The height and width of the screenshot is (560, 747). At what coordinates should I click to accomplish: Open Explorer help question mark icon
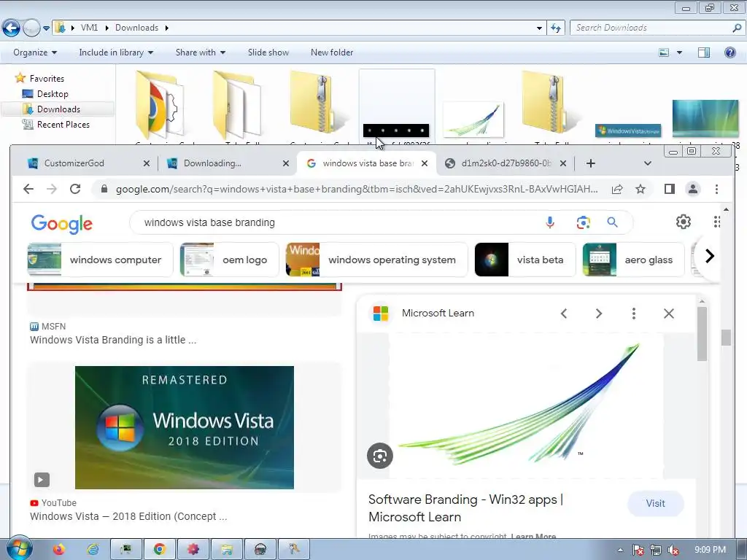pyautogui.click(x=729, y=52)
